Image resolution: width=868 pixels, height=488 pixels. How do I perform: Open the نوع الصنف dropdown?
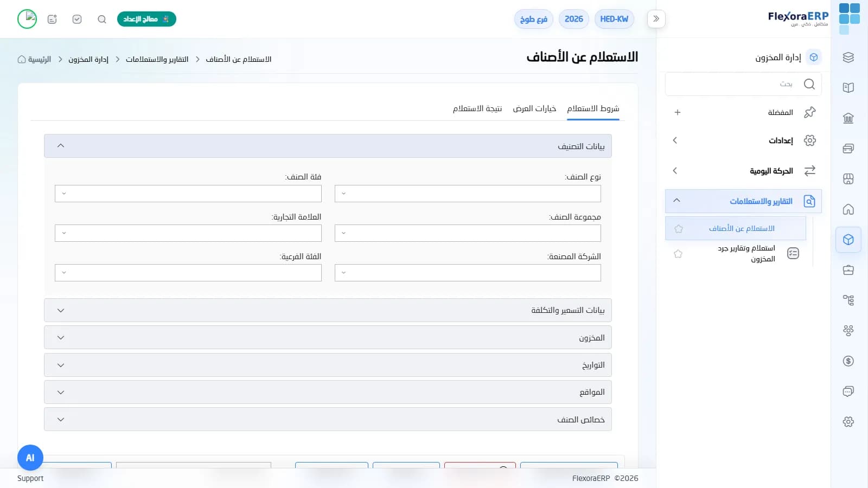pyautogui.click(x=468, y=194)
